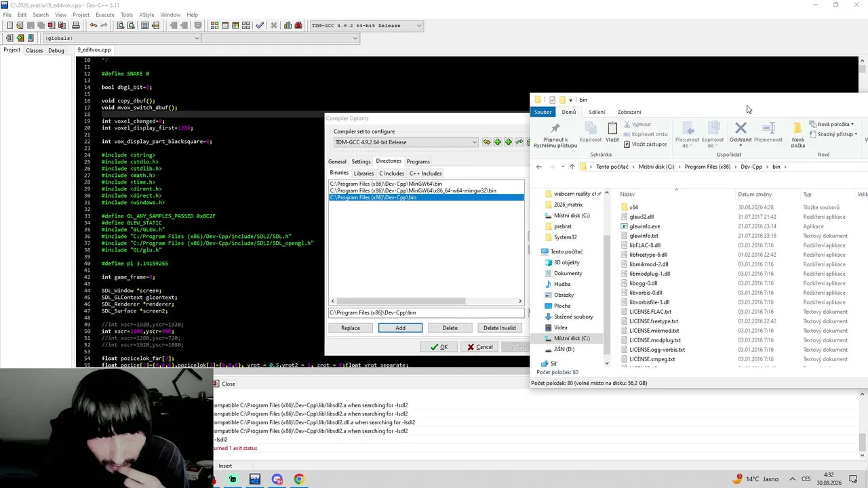
Task: Open the Nová položka dropdown in Explorer
Action: click(x=835, y=124)
